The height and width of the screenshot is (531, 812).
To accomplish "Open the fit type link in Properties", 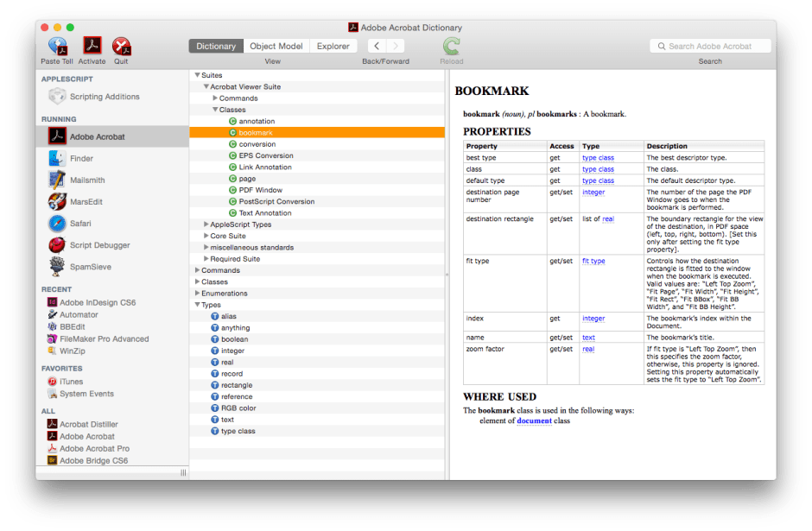I will pyautogui.click(x=593, y=260).
